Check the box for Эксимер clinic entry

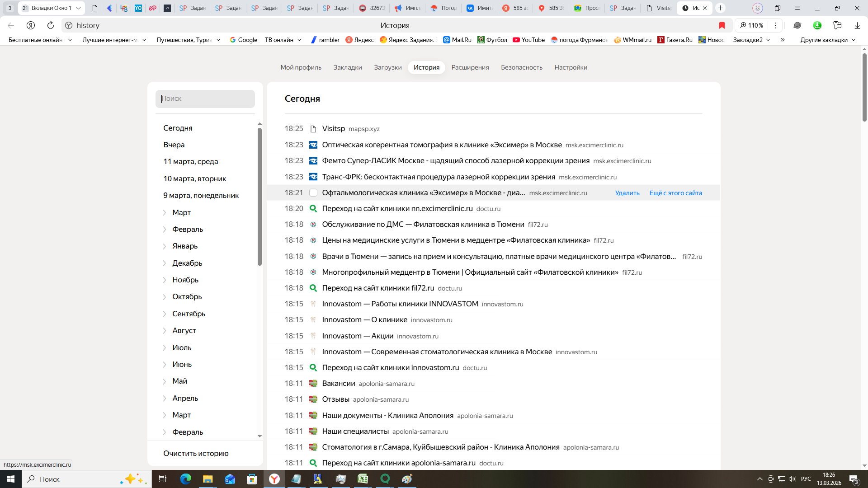click(x=313, y=193)
